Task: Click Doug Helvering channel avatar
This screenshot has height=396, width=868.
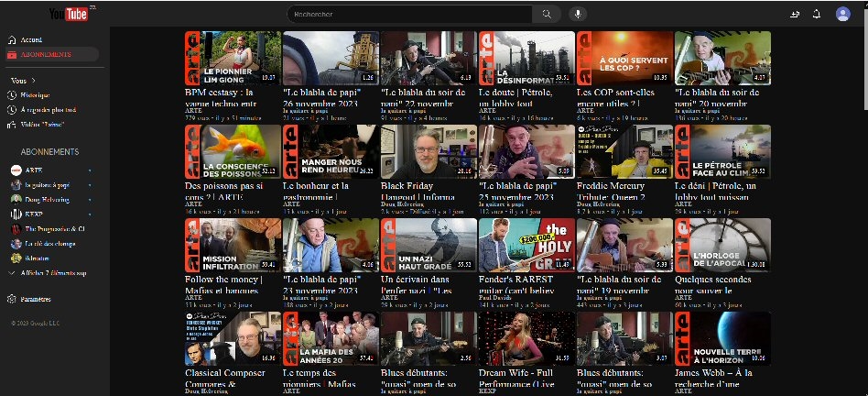Action: (16, 200)
